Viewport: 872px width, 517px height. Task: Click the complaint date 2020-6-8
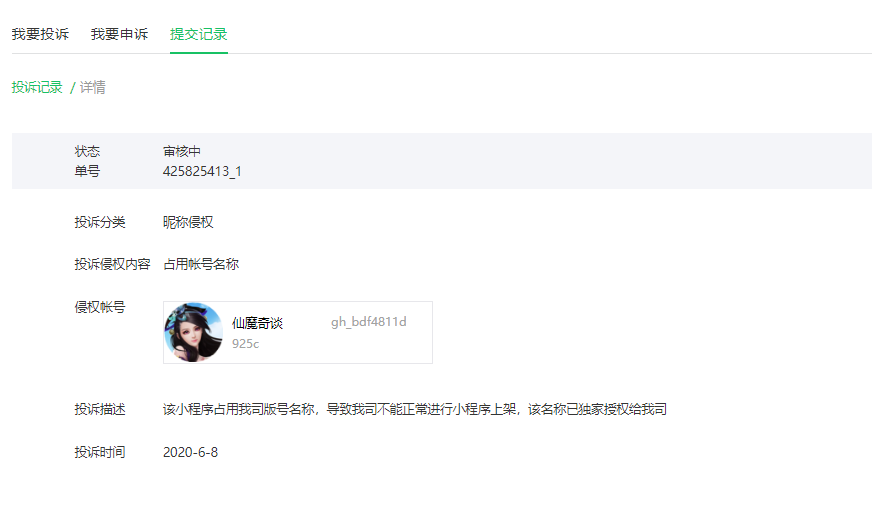click(x=190, y=453)
